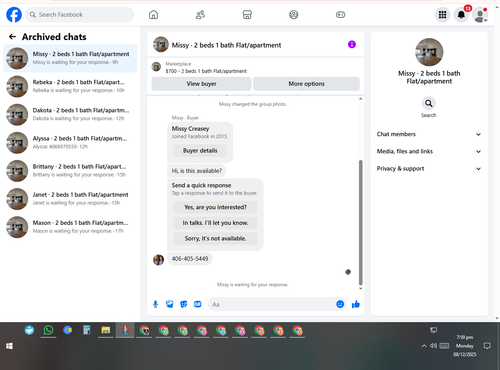Open Missy archived chat
This screenshot has height=370, width=500.
(70, 58)
